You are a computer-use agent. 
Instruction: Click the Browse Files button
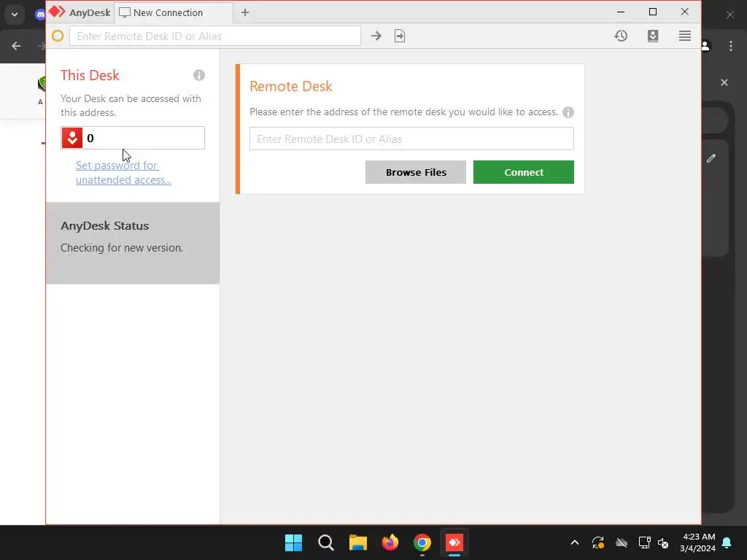click(x=415, y=172)
